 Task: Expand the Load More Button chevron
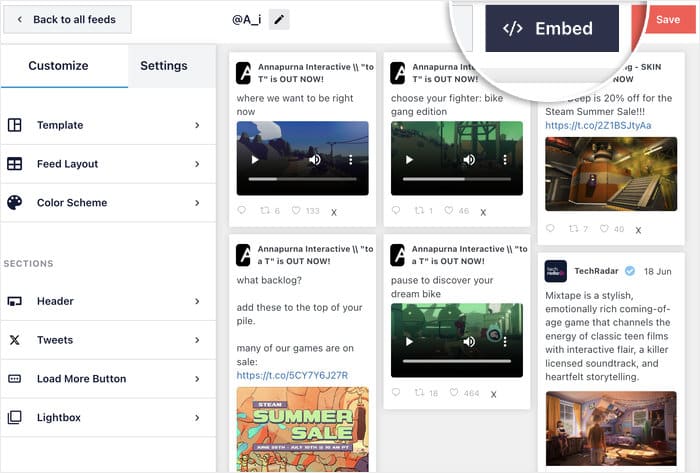(x=197, y=379)
